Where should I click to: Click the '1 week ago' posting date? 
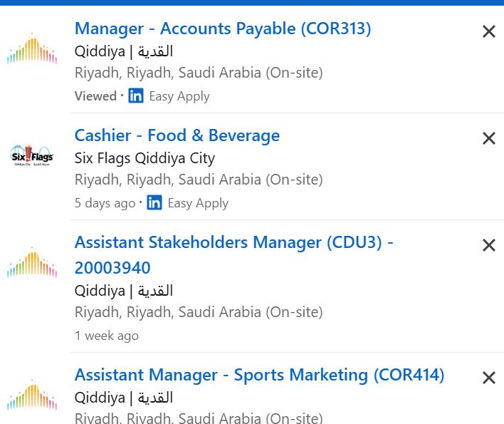pos(107,336)
